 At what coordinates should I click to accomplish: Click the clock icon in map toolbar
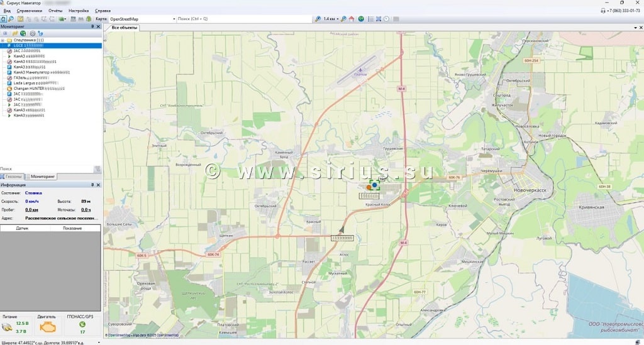tap(386, 19)
